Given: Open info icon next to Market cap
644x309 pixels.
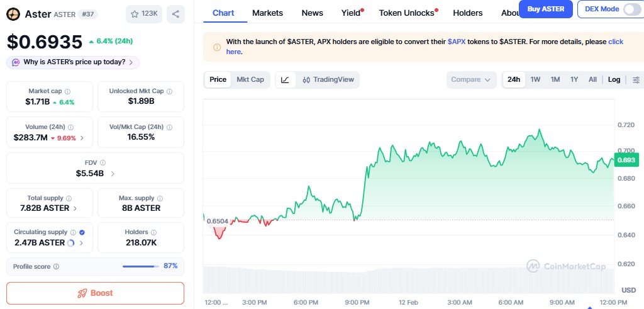Looking at the screenshot, I should [x=68, y=91].
